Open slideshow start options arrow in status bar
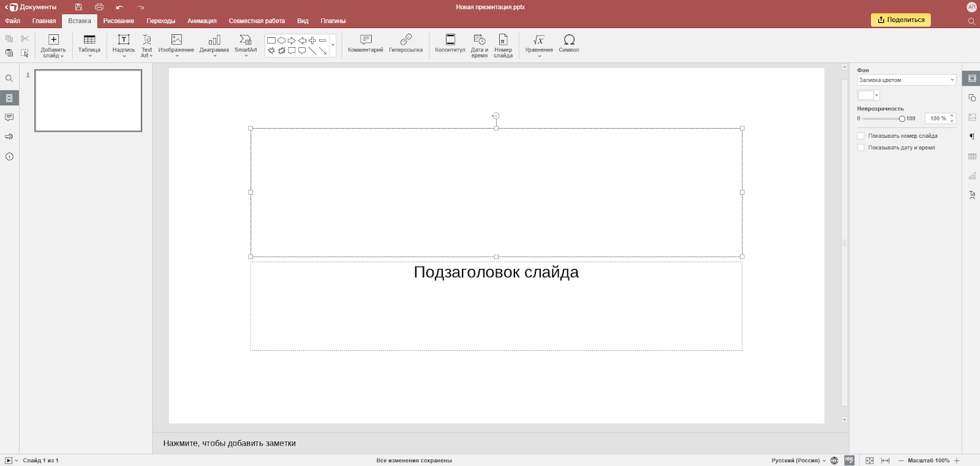This screenshot has width=980, height=466. point(17,460)
